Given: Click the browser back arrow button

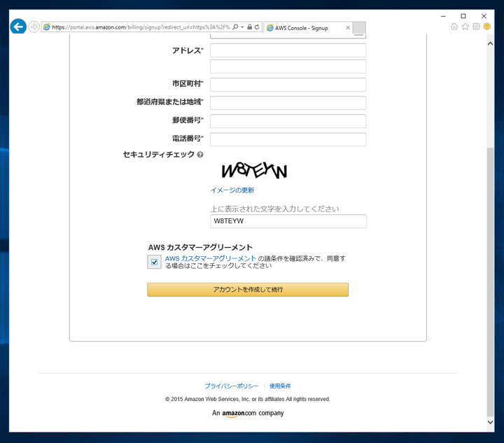Looking at the screenshot, I should pyautogui.click(x=18, y=27).
